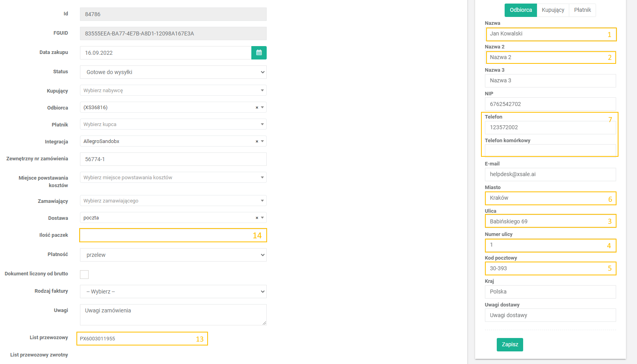Select the Odbiorca tab
The width and height of the screenshot is (637, 364).
[520, 10]
